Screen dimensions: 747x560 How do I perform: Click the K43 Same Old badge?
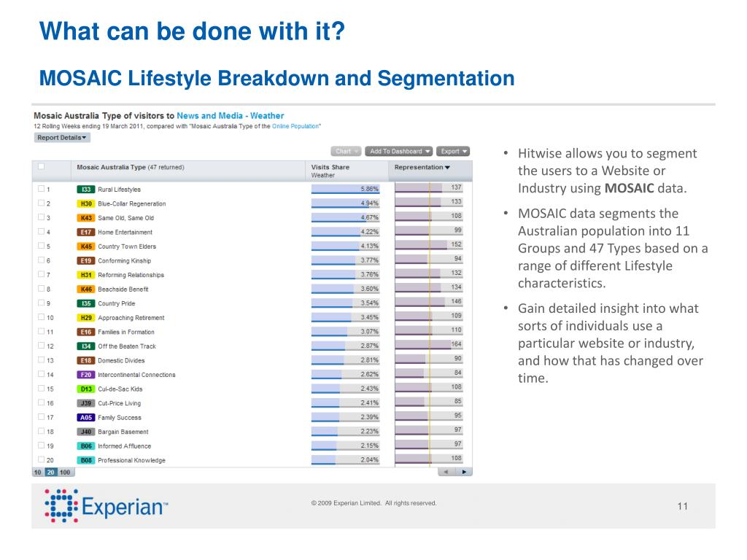(86, 218)
